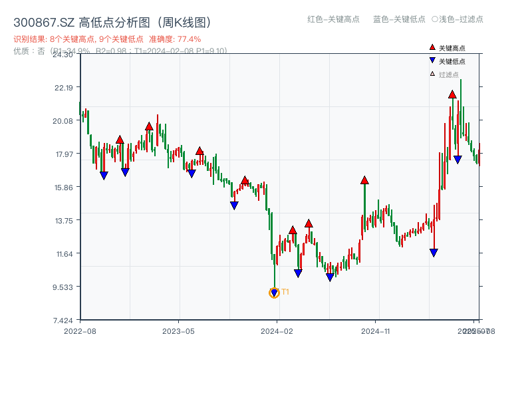Click the 2024-02 x-axis label
The width and height of the screenshot is (532, 399).
tap(277, 331)
